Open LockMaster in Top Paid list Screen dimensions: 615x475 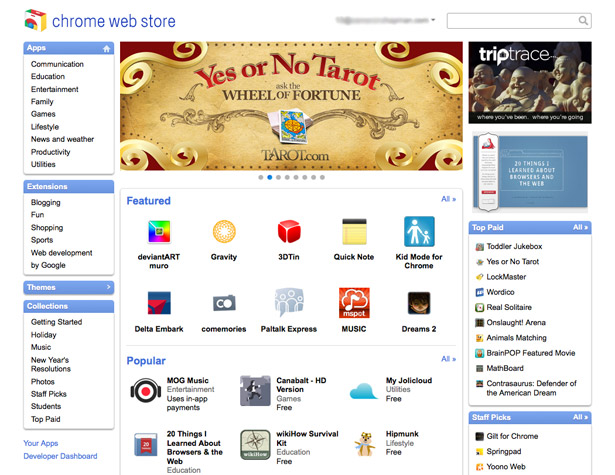(x=506, y=277)
